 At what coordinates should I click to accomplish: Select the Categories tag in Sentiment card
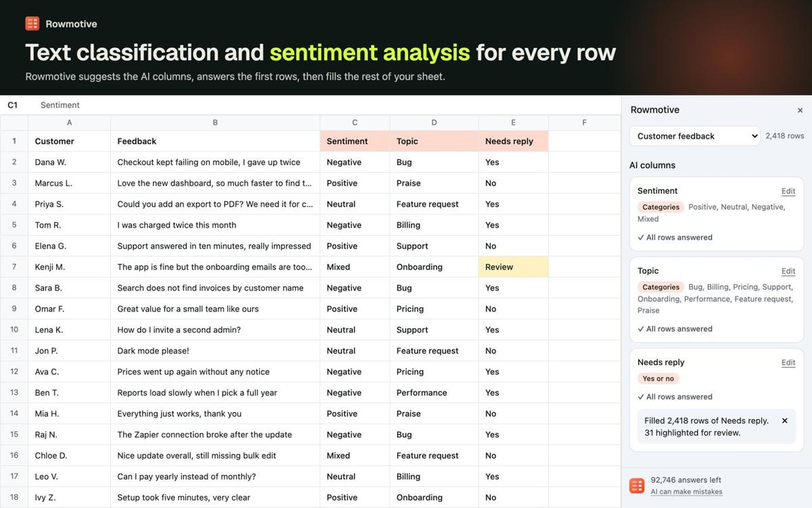click(660, 207)
